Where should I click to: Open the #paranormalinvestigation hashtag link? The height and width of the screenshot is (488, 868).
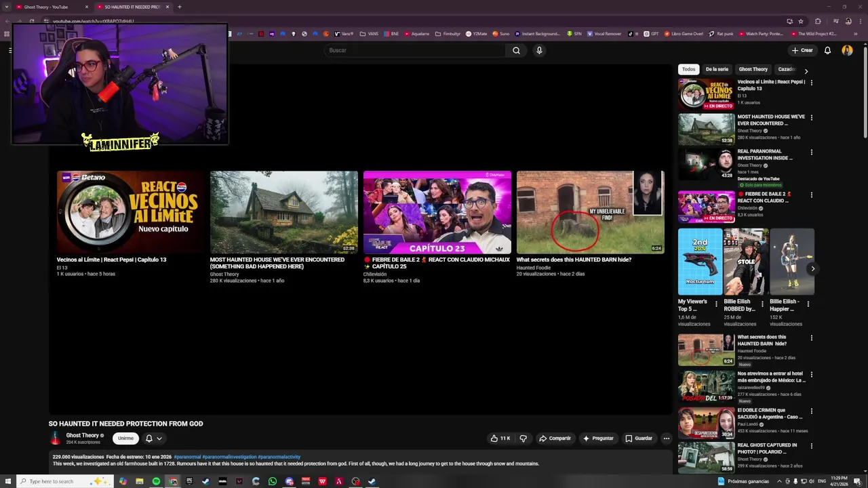[x=229, y=457]
